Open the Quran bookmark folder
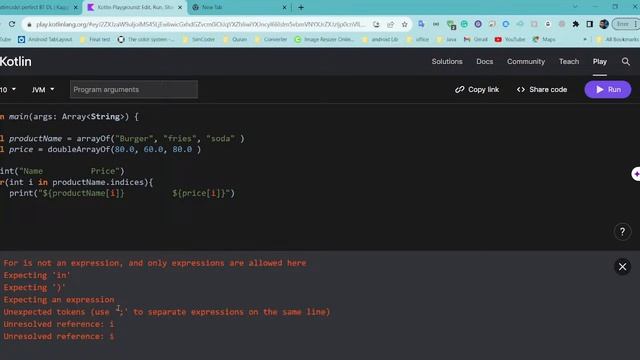This screenshot has height=360, width=640. point(235,39)
